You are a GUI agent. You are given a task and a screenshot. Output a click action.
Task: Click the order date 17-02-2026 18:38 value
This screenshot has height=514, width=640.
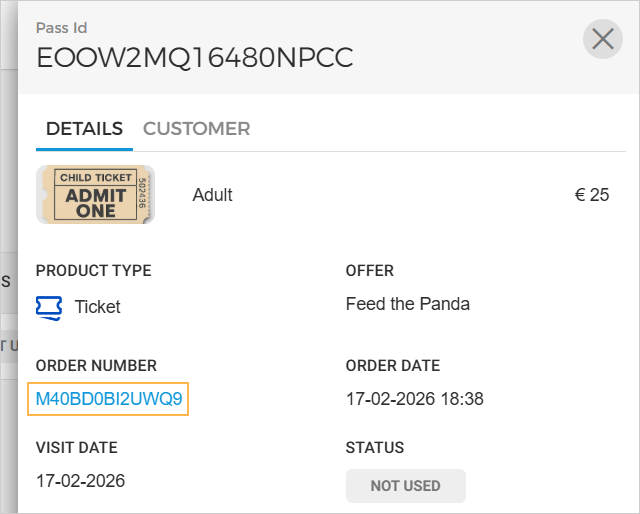coord(415,399)
